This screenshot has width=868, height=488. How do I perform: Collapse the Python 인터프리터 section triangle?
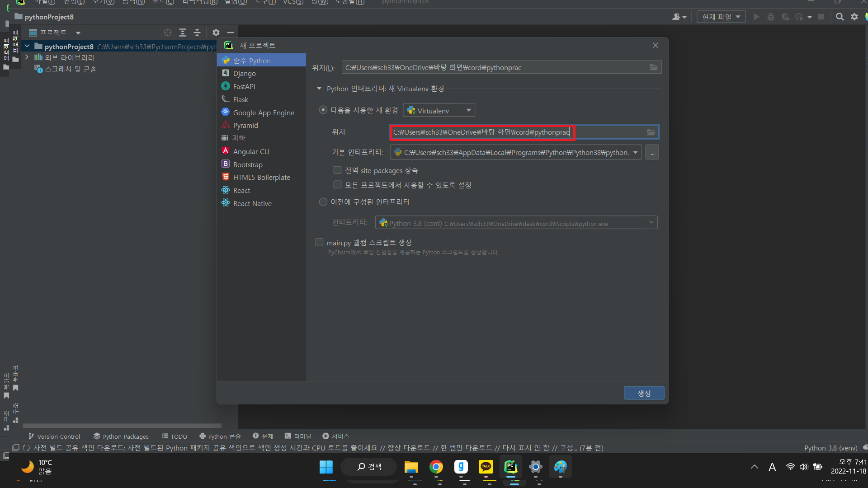coord(319,89)
